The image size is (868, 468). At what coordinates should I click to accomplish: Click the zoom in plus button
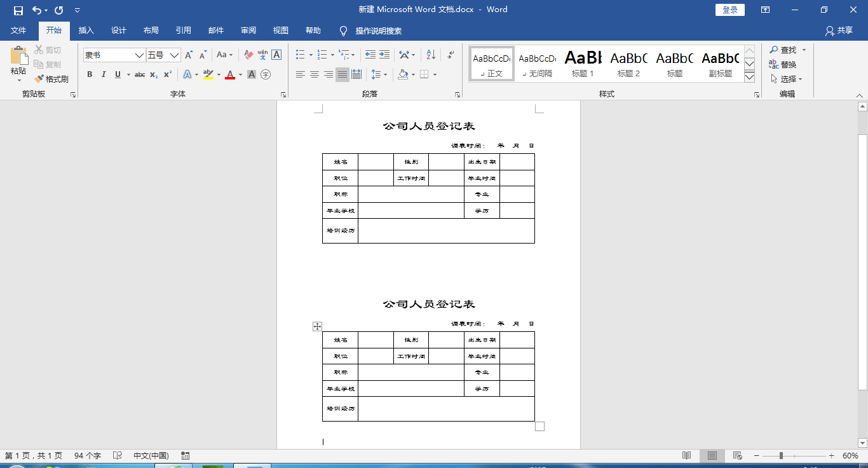click(x=831, y=456)
